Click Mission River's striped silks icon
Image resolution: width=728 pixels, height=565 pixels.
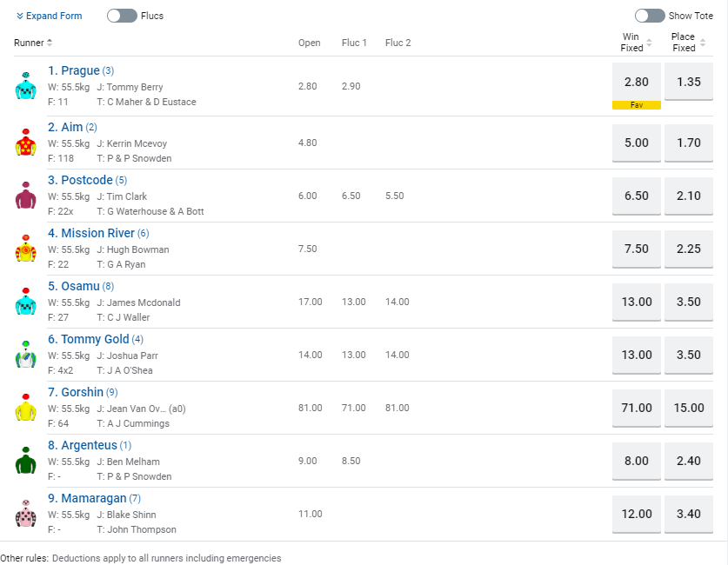click(x=25, y=249)
